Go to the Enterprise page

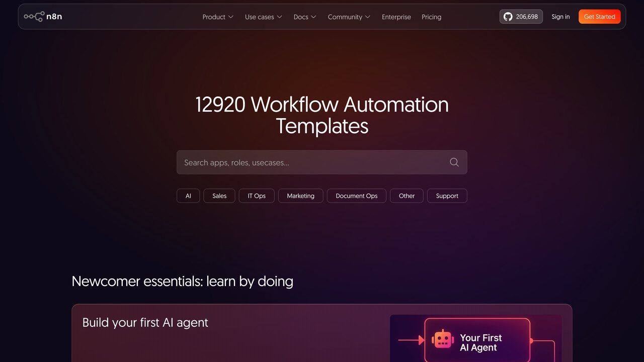point(396,17)
